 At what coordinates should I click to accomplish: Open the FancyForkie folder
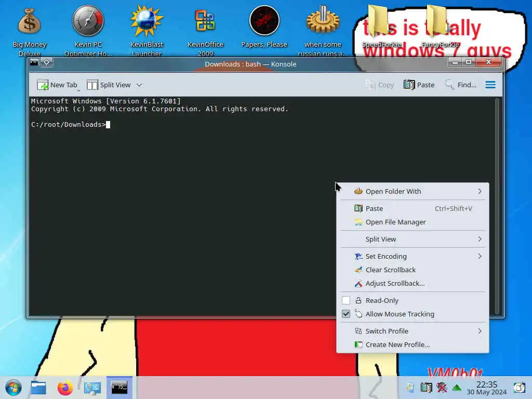(x=440, y=26)
